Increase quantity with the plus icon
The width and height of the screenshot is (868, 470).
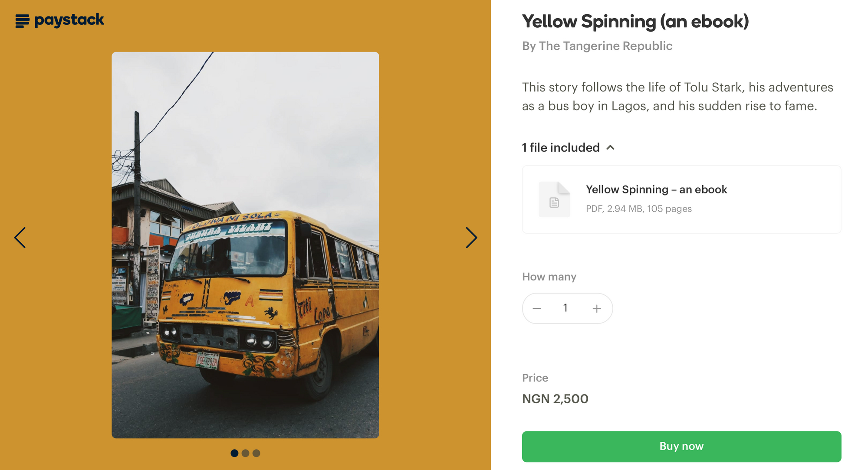(597, 308)
